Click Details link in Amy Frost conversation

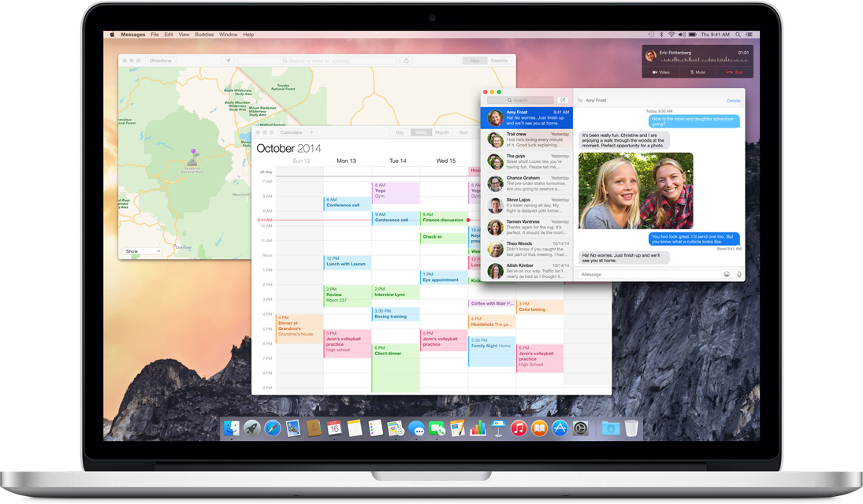point(733,101)
